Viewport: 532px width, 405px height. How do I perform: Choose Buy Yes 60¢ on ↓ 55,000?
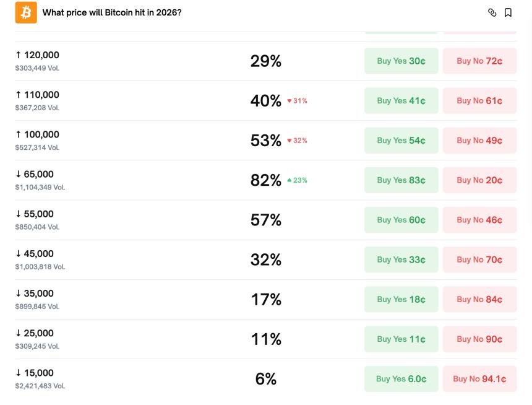pos(401,220)
